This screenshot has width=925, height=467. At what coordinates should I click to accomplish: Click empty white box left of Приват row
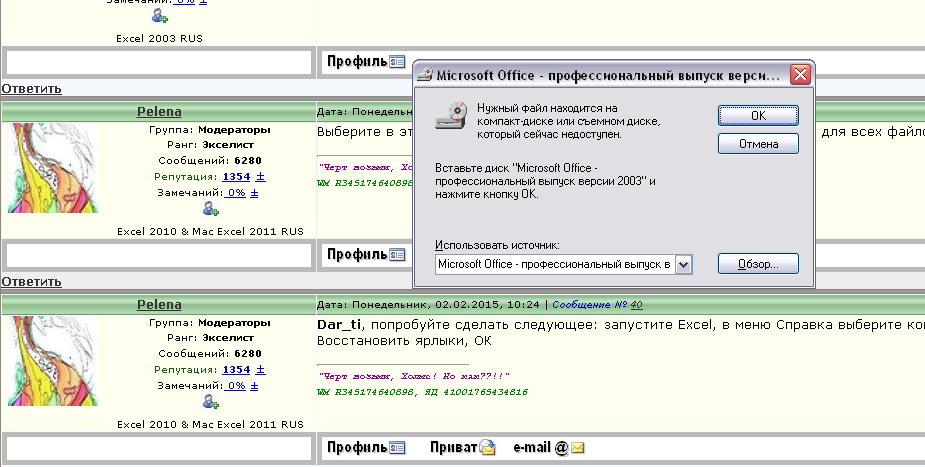click(x=159, y=448)
